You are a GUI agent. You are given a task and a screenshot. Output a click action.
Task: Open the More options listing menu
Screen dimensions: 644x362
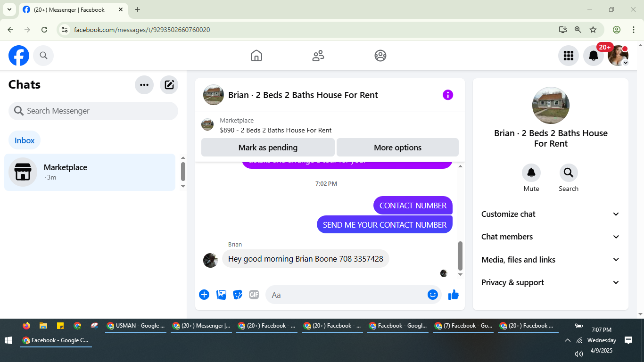(397, 148)
